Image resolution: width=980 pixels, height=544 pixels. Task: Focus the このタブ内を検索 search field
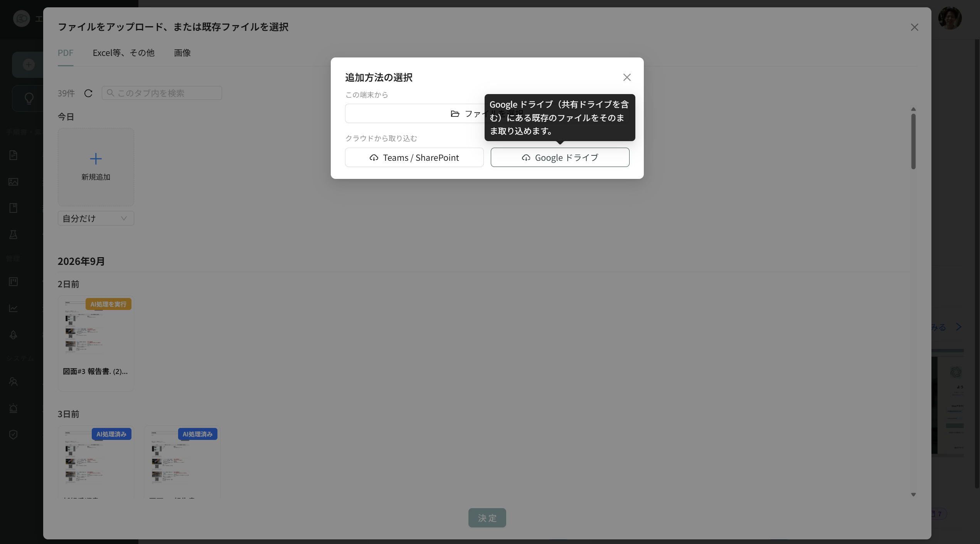coord(162,93)
